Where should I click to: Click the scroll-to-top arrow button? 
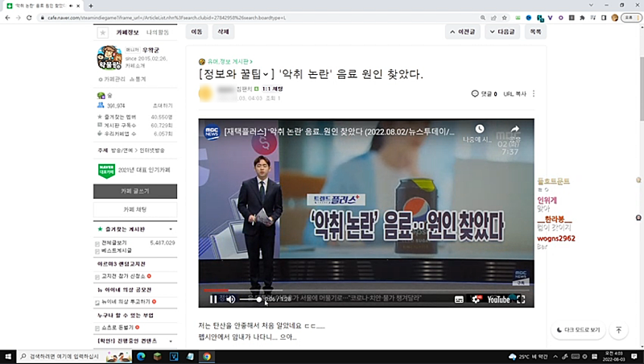pyautogui.click(x=618, y=330)
